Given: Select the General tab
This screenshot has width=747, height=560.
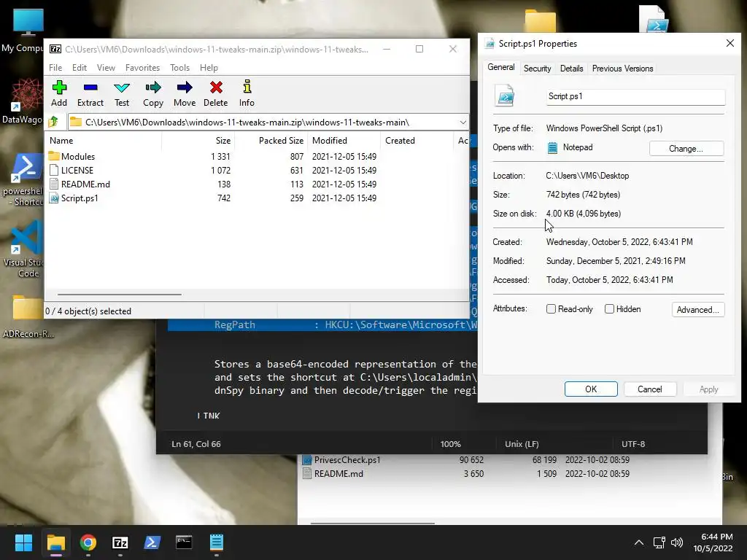Looking at the screenshot, I should coord(500,67).
